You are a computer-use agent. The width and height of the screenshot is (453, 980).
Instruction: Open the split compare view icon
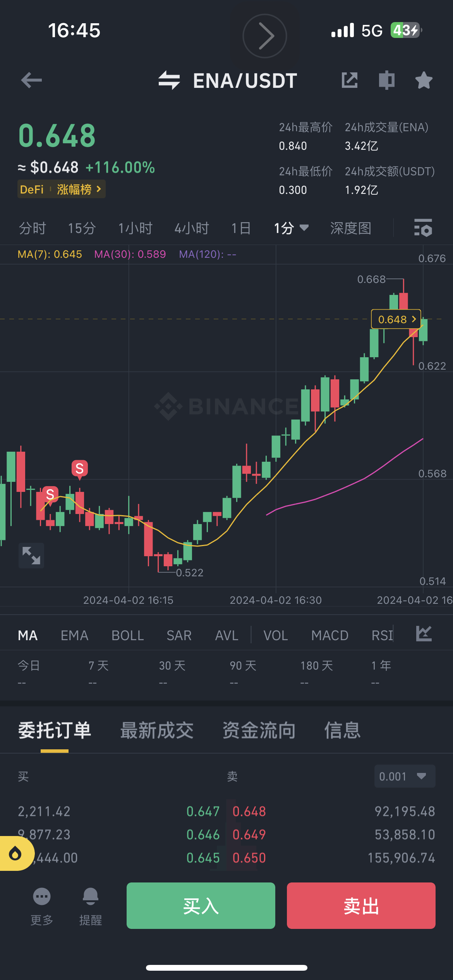pos(386,81)
